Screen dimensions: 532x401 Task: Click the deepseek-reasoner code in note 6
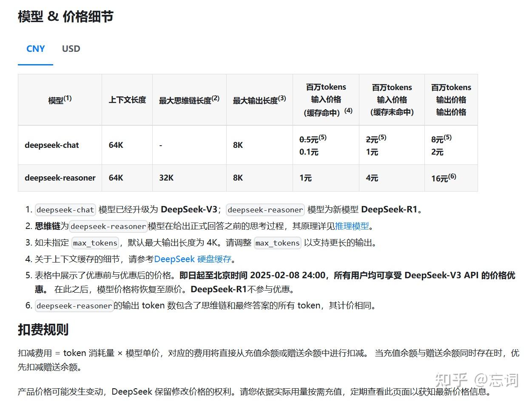74,305
